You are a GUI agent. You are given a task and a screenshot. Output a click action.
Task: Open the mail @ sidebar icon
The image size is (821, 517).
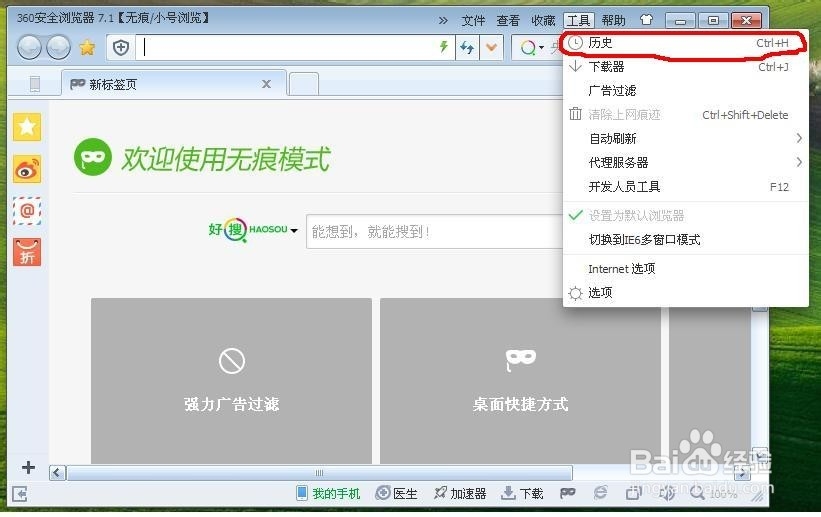27,211
